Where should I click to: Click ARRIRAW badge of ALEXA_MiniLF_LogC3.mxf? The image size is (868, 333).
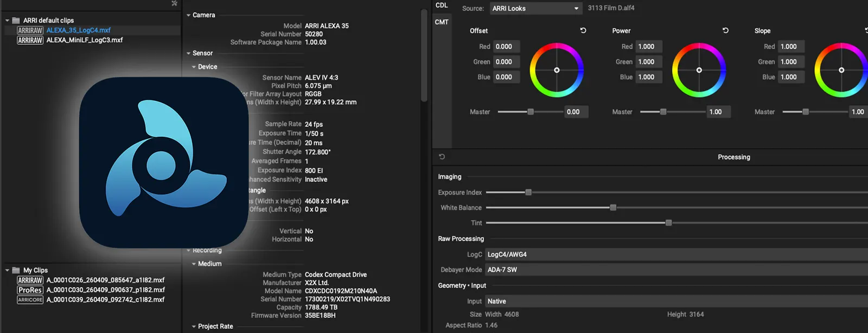click(30, 40)
